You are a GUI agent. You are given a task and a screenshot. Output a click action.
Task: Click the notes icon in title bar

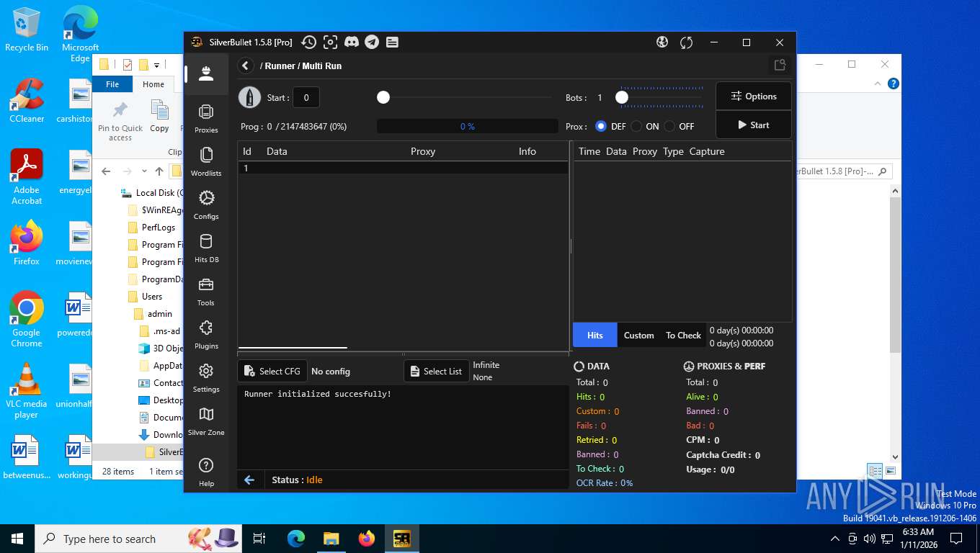pos(392,42)
